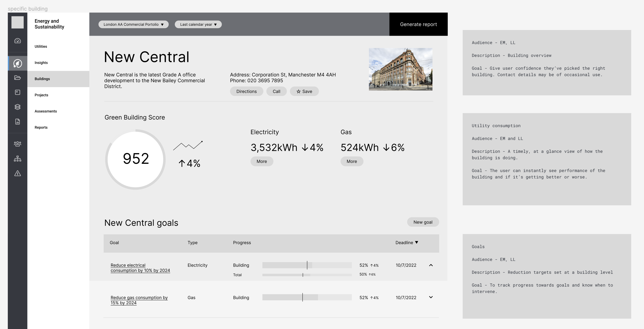Select the organization hierarchy icon in sidebar
This screenshot has width=644, height=329.
tap(17, 158)
